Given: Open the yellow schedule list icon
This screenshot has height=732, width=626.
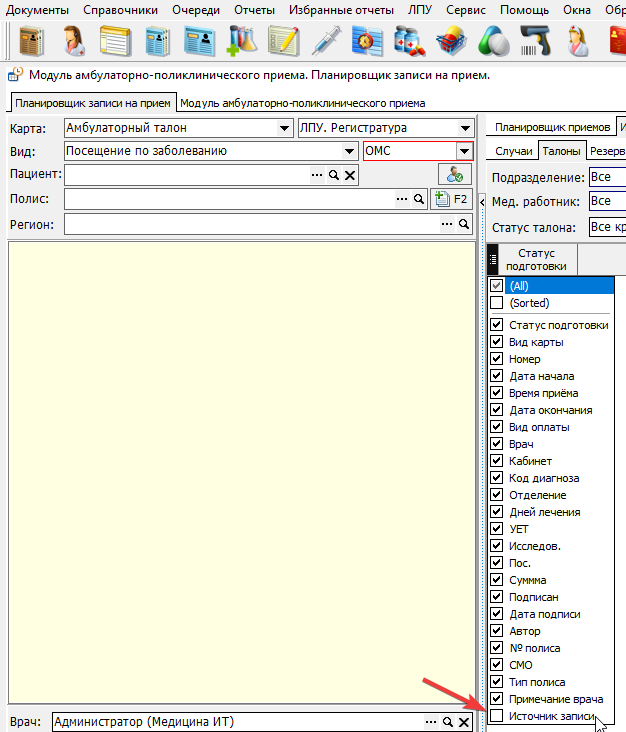Looking at the screenshot, I should pos(115,41).
